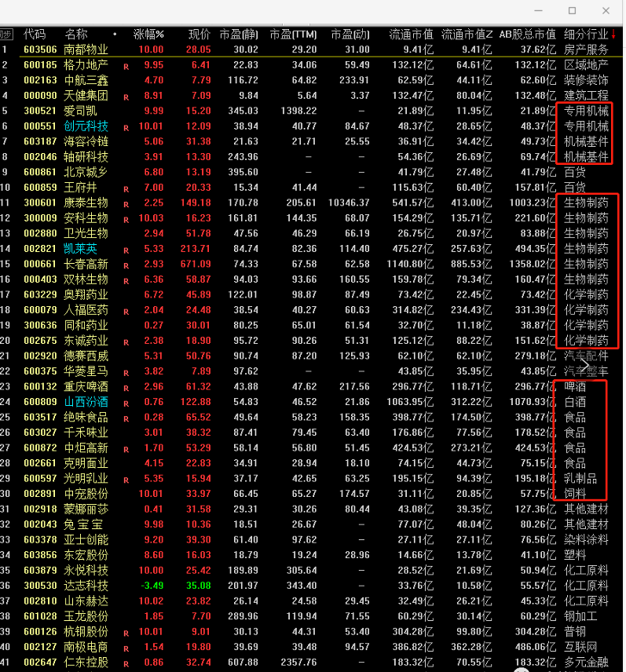Select the 中炬高新 stock name
626x672 pixels.
86,447
